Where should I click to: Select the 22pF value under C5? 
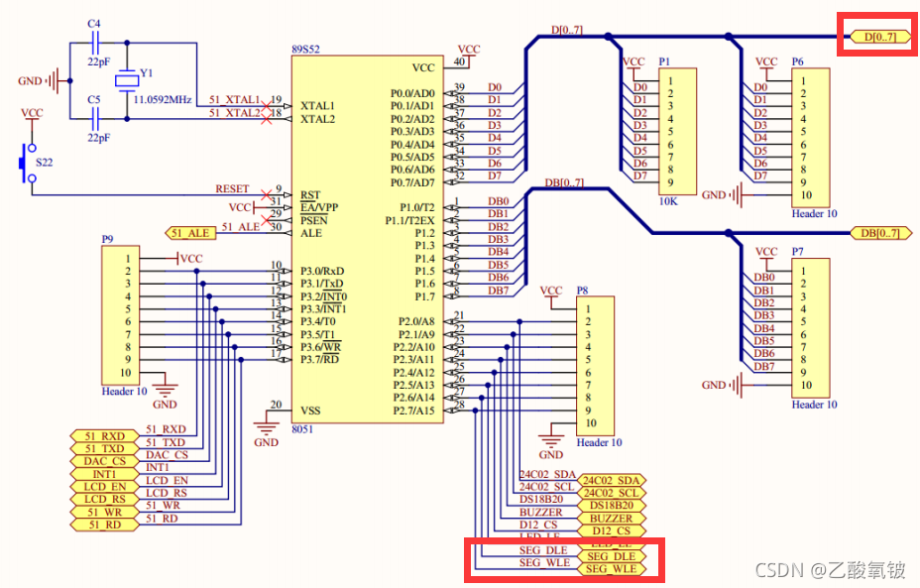pos(98,138)
